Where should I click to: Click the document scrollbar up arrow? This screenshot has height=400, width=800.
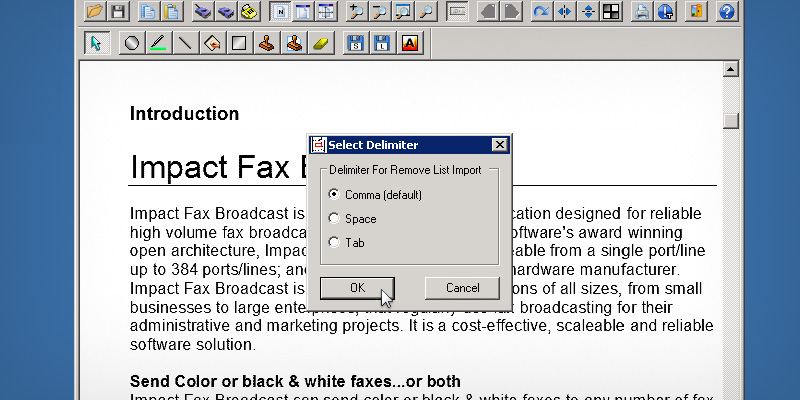pyautogui.click(x=730, y=70)
